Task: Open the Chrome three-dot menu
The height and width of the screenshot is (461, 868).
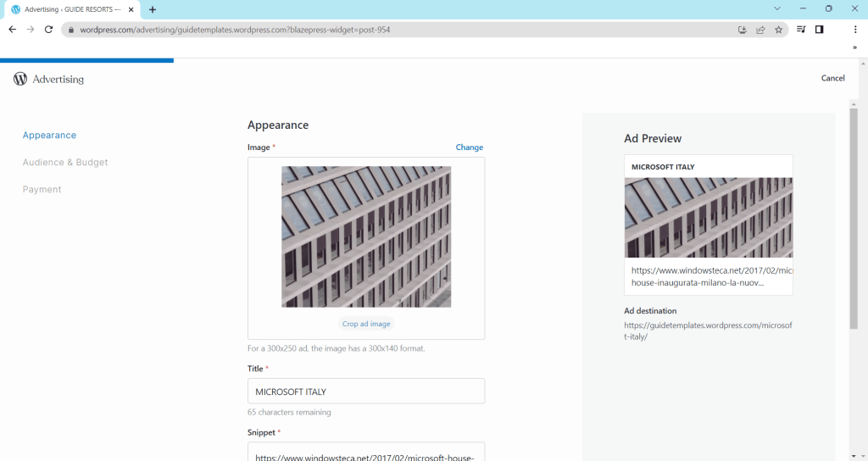Action: click(855, 29)
